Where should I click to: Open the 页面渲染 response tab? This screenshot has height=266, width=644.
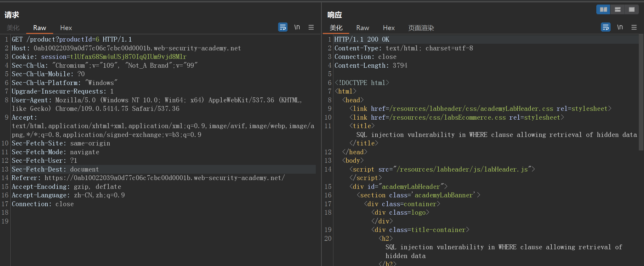tap(421, 28)
